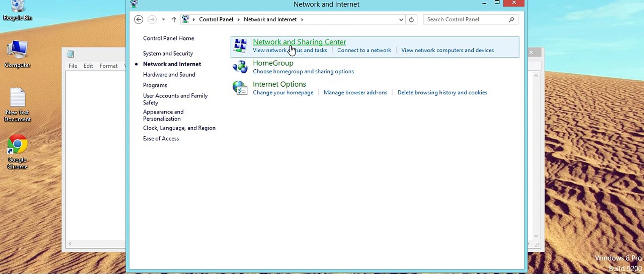Image resolution: width=644 pixels, height=274 pixels.
Task: Open Clock, Language, and Region
Action: [179, 128]
